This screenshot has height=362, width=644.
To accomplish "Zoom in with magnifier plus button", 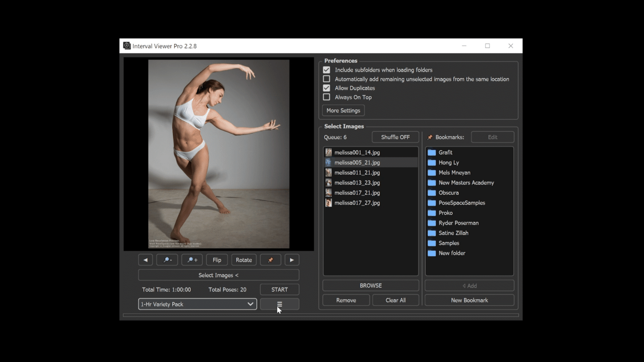I will click(192, 260).
